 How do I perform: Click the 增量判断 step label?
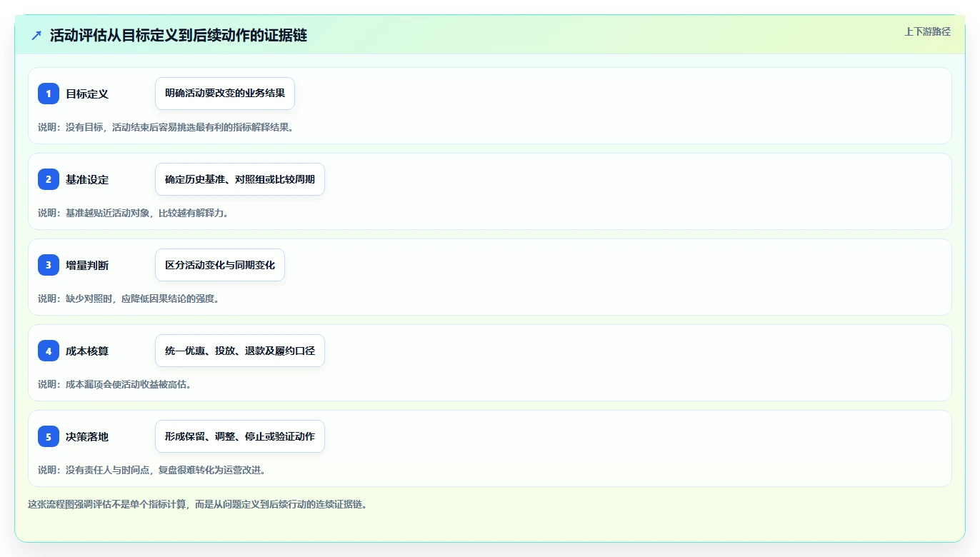(x=87, y=265)
